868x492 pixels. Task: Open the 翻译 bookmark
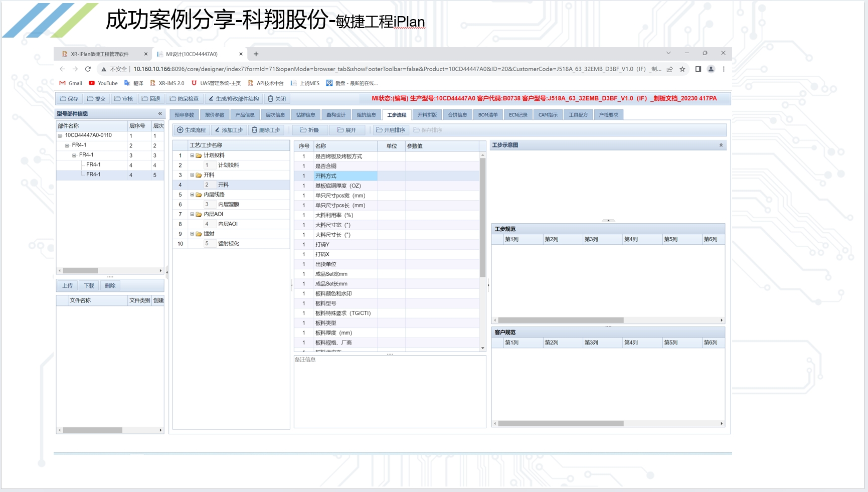[134, 83]
